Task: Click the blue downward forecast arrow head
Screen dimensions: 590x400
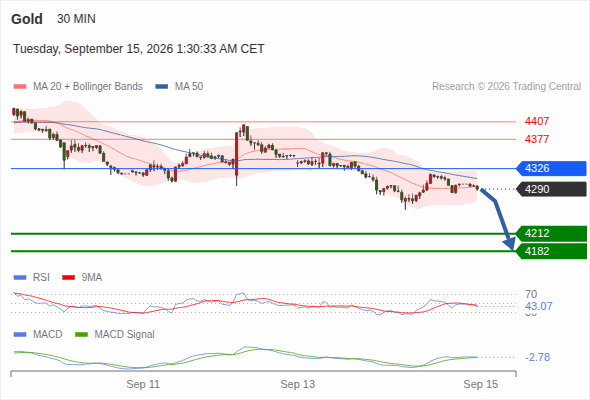Action: pyautogui.click(x=510, y=244)
